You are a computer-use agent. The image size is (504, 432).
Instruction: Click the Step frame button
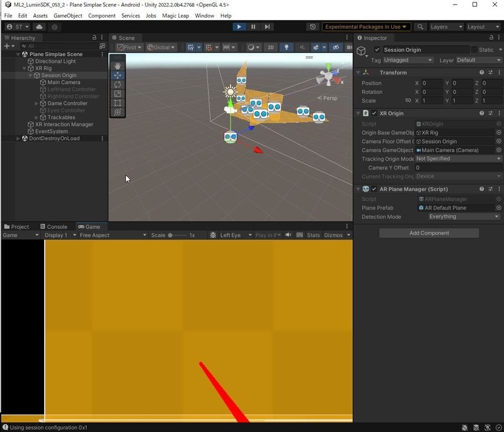tap(266, 26)
